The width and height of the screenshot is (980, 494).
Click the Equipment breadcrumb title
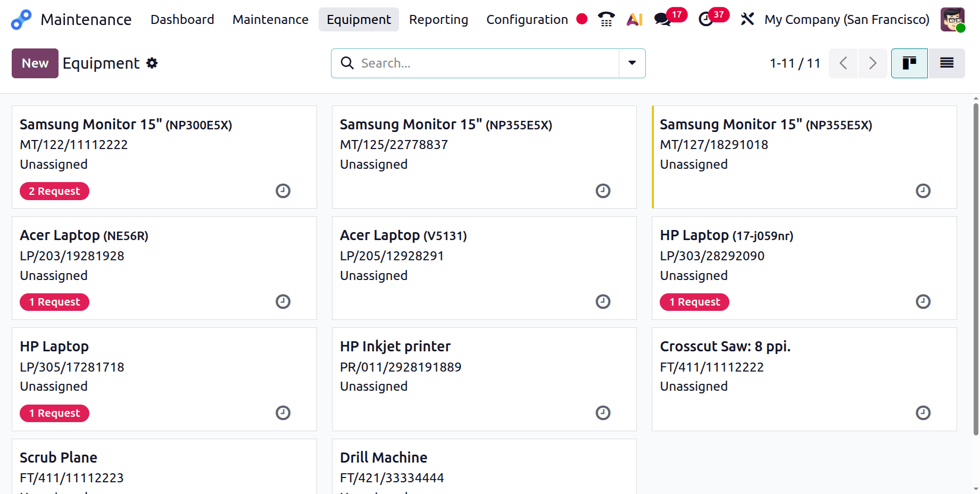pyautogui.click(x=101, y=63)
